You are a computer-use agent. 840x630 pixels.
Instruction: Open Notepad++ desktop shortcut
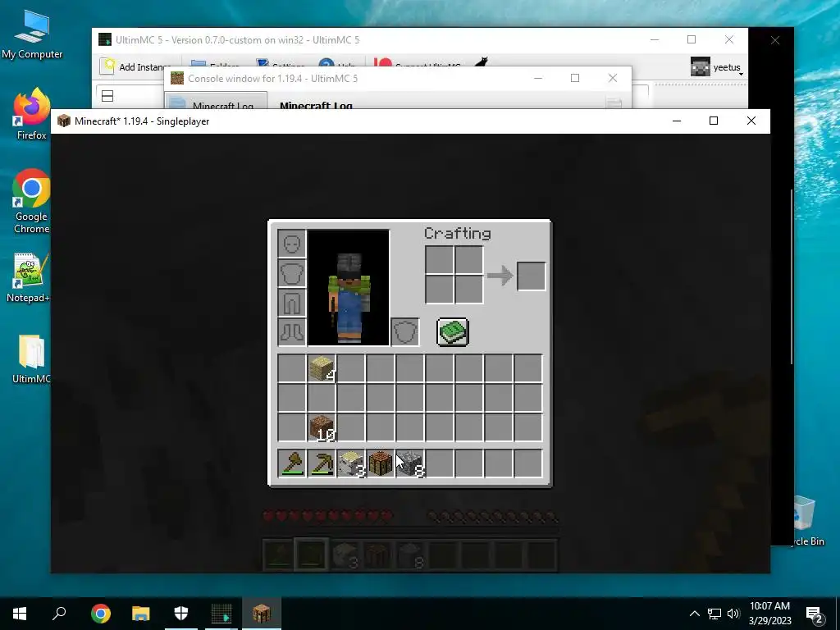coord(29,277)
